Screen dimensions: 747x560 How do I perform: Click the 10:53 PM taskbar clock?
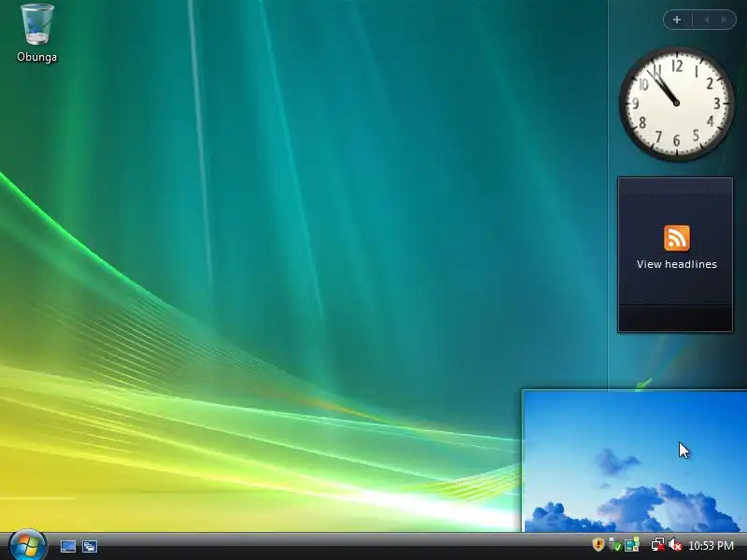click(711, 546)
